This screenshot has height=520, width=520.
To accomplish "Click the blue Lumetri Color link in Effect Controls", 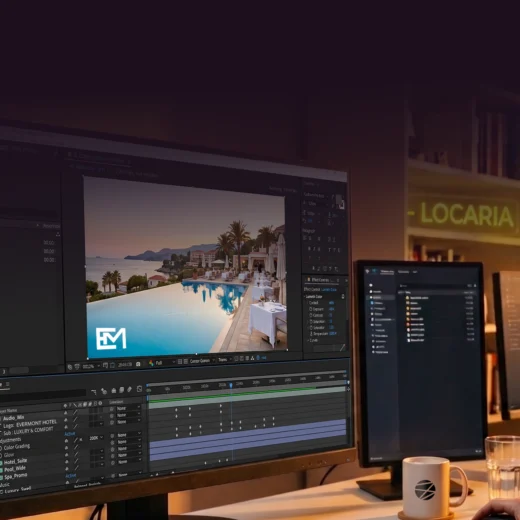I will (x=329, y=289).
